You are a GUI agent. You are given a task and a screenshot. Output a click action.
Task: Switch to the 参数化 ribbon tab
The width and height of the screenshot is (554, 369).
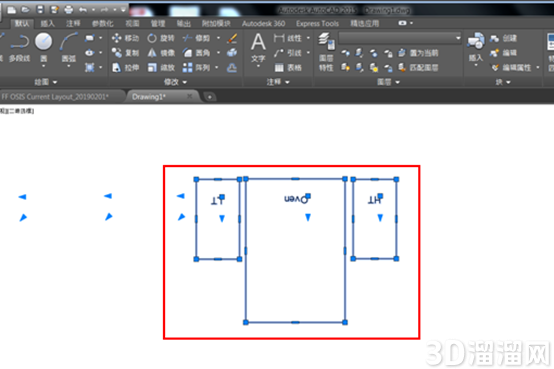click(102, 23)
